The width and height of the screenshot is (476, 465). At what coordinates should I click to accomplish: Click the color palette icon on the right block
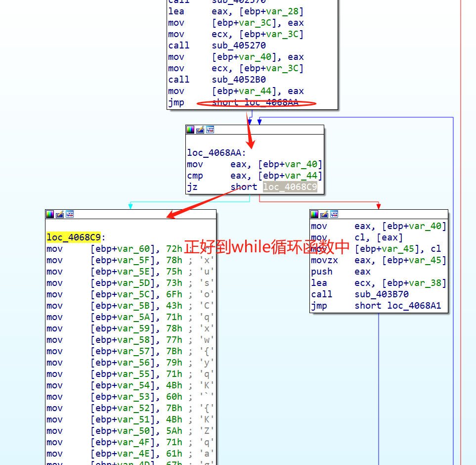click(314, 214)
